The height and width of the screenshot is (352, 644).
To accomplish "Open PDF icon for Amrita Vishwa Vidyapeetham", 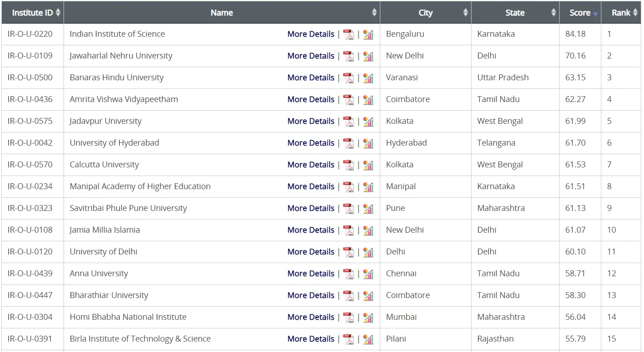I will (349, 100).
